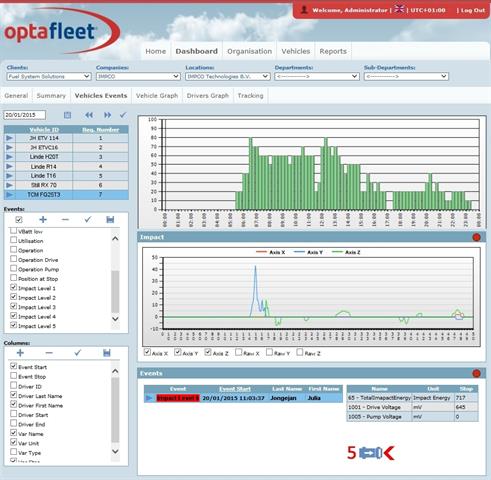Image resolution: width=491 pixels, height=480 pixels.
Task: Click the Log Out link
Action: point(473,10)
